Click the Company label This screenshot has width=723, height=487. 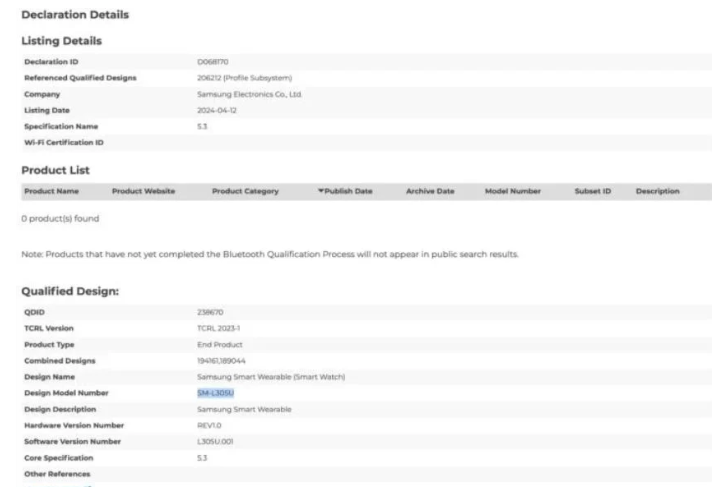(x=42, y=94)
